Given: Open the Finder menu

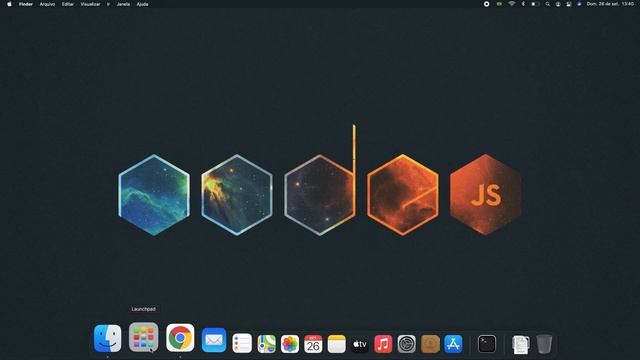Looking at the screenshot, I should (x=26, y=4).
